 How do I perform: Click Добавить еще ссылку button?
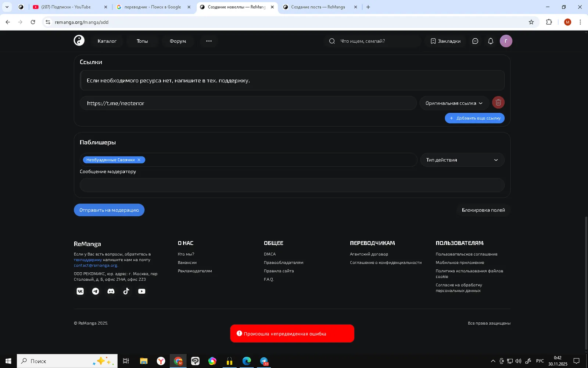coord(475,118)
